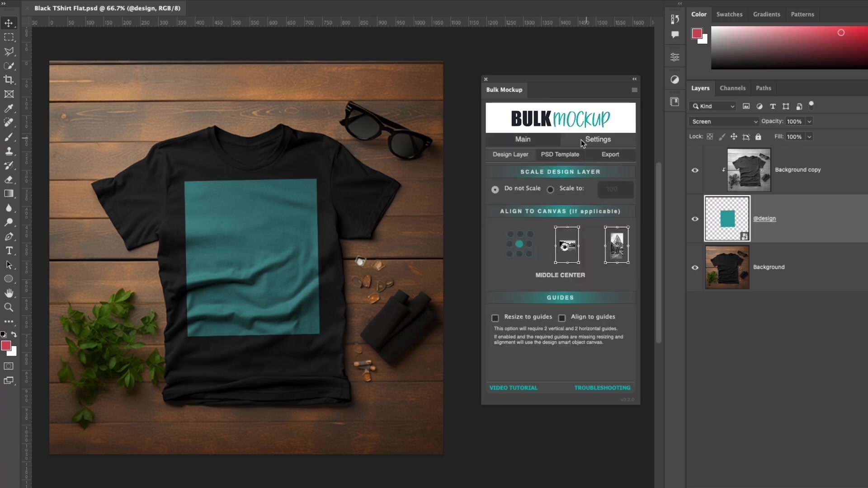Select the Eyedropper tool
The width and height of the screenshot is (868, 488).
pyautogui.click(x=9, y=108)
